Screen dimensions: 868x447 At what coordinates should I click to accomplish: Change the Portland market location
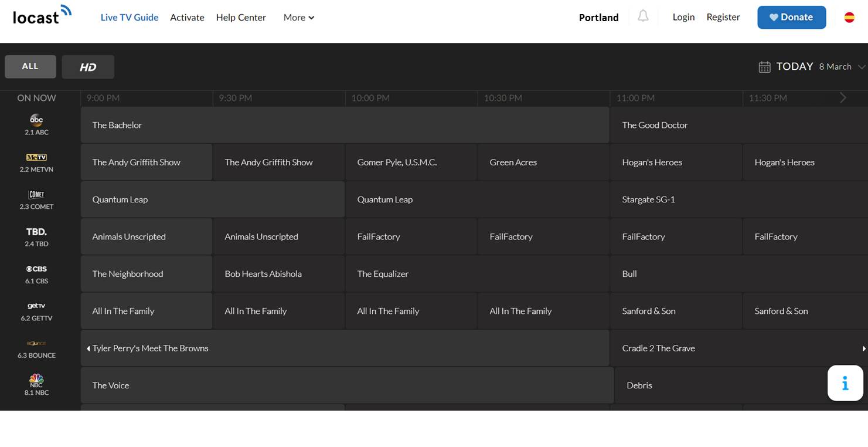pos(598,18)
